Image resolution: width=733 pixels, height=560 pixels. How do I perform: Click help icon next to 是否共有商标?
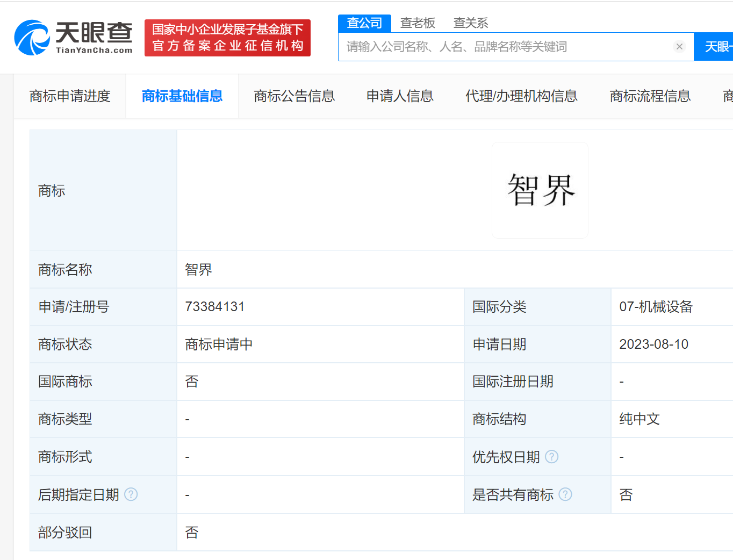565,494
